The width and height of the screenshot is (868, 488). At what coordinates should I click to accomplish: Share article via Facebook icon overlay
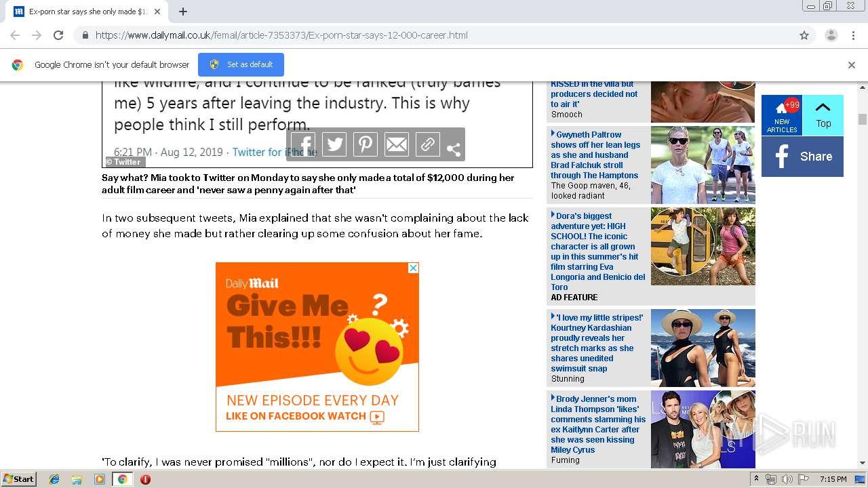(x=303, y=144)
